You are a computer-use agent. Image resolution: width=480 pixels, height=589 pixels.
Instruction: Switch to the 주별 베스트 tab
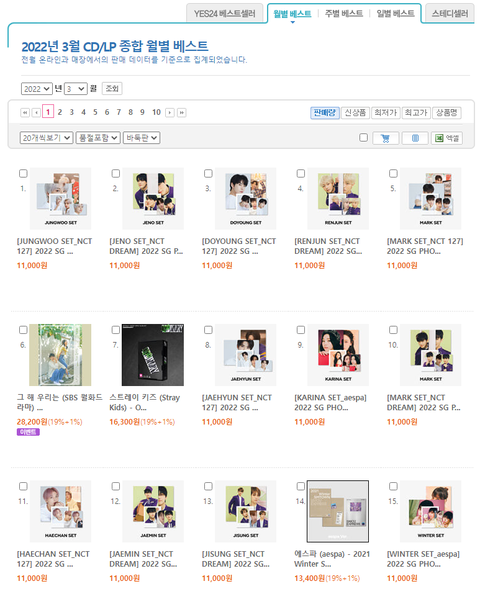(x=344, y=14)
